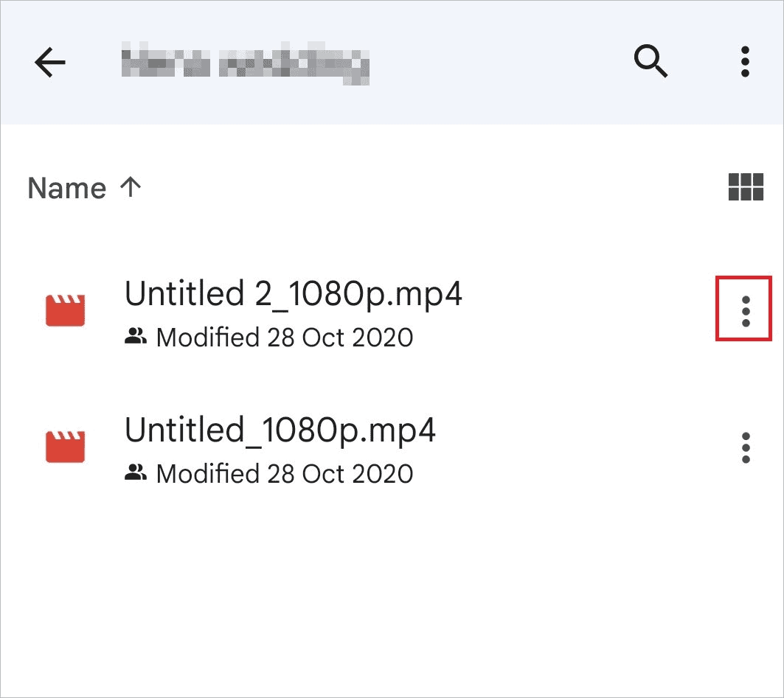Click the modified date under Untitled 2_1080p.mp4
Viewport: 784px width, 698px height.
285,338
